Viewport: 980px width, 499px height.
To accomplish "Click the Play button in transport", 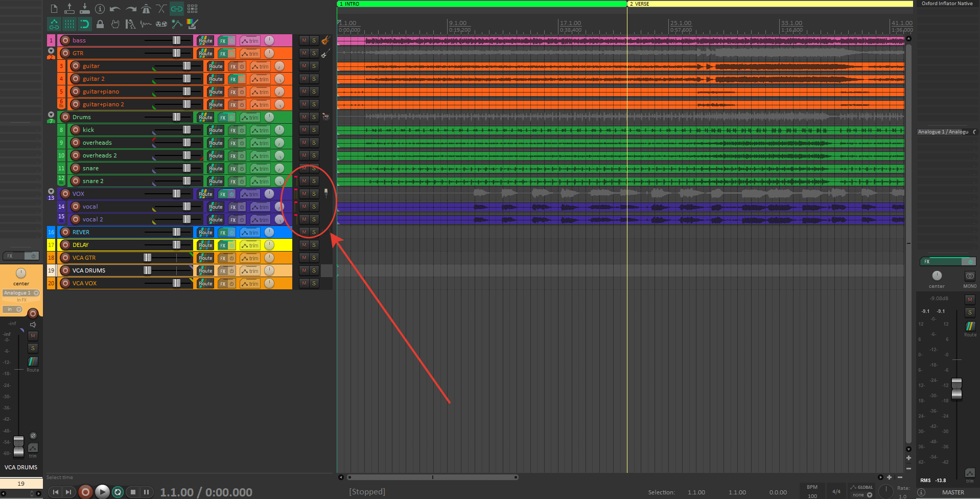I will 102,492.
